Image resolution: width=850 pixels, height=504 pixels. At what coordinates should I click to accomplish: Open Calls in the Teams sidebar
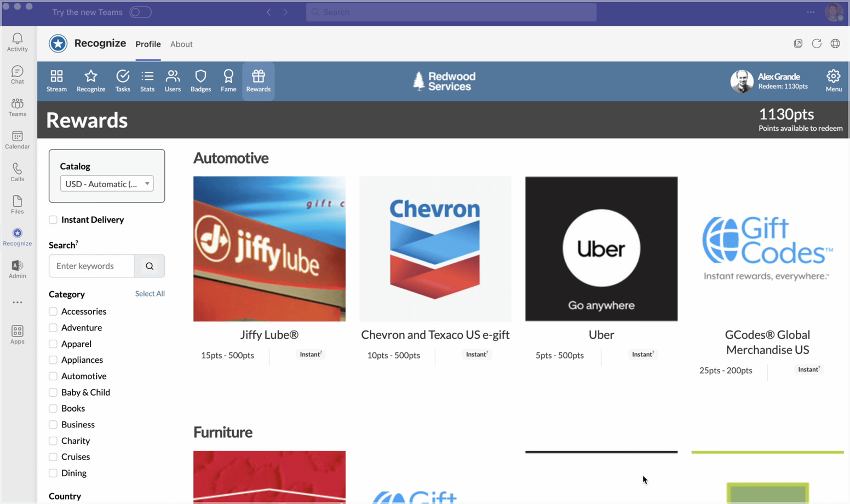pyautogui.click(x=18, y=172)
